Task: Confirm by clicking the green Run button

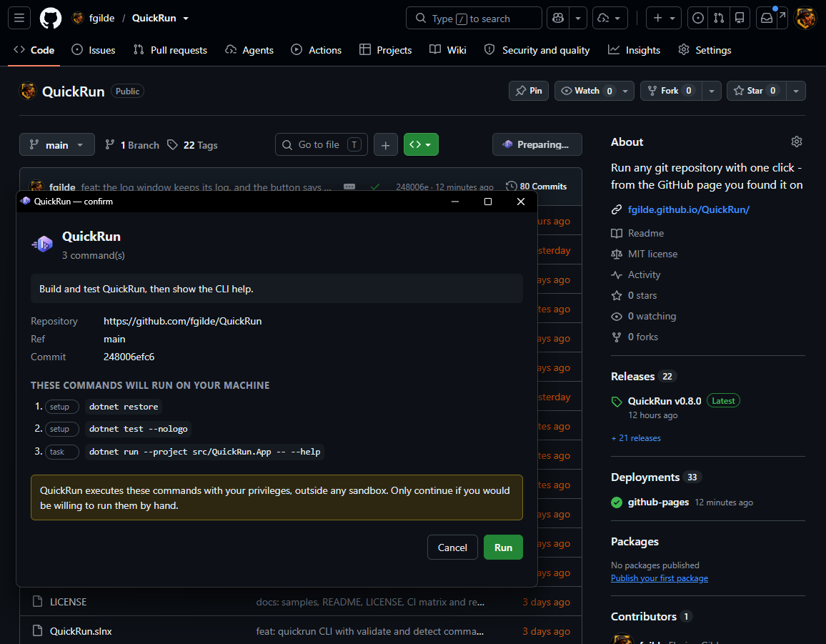Action: [503, 547]
